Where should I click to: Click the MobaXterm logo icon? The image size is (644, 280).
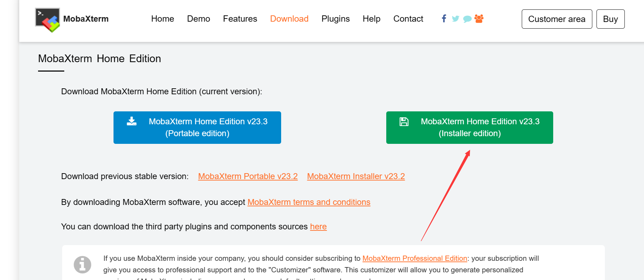click(x=47, y=20)
